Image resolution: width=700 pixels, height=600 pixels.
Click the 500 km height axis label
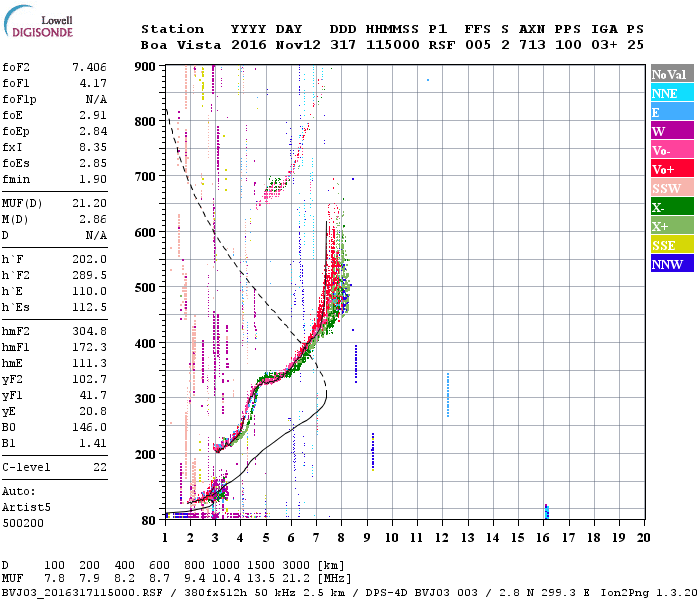click(145, 288)
